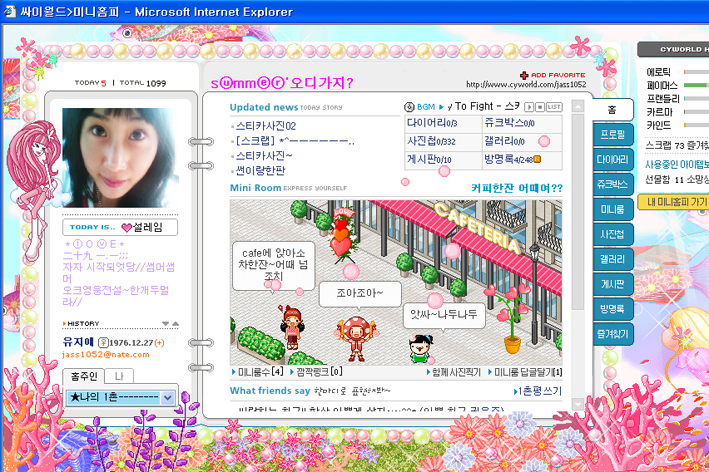Open the BGM LIST button
709x472 pixels.
click(x=554, y=106)
